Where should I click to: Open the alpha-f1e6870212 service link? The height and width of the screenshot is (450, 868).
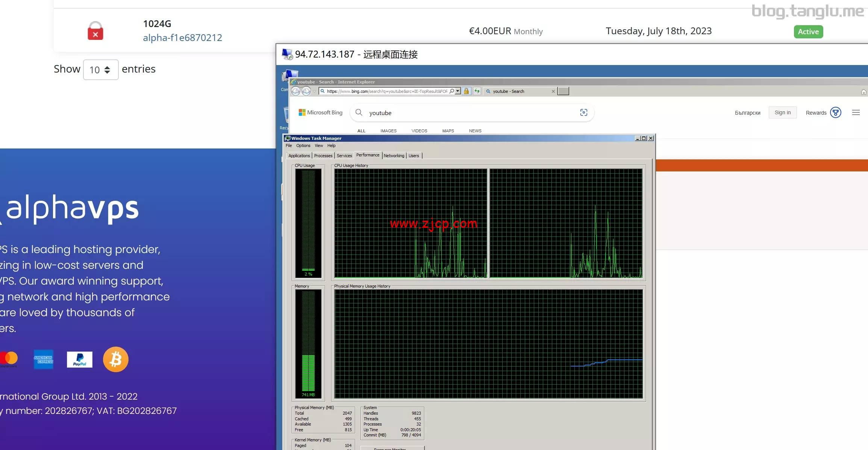[182, 38]
